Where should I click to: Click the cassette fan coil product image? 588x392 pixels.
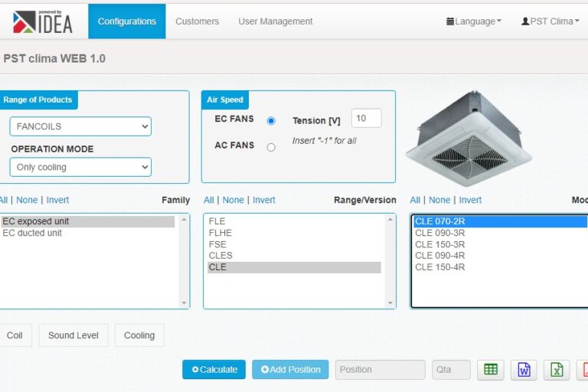468,139
